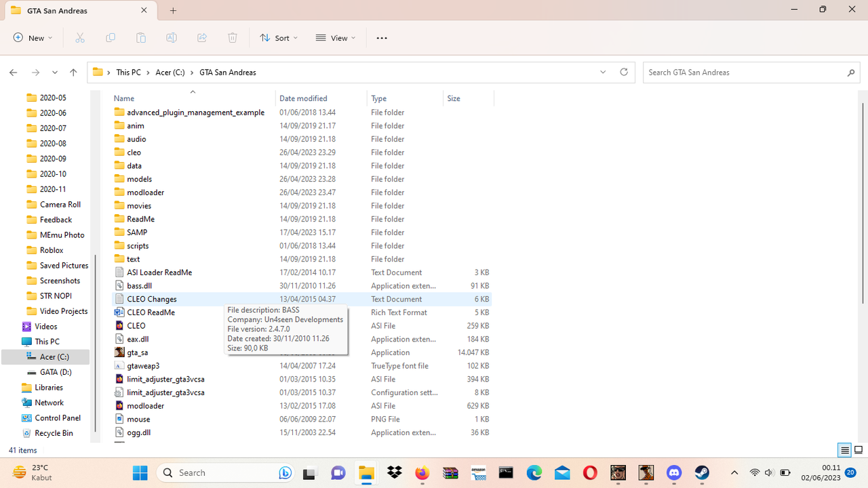Open Mail app from taskbar
Image resolution: width=868 pixels, height=488 pixels.
tap(562, 472)
